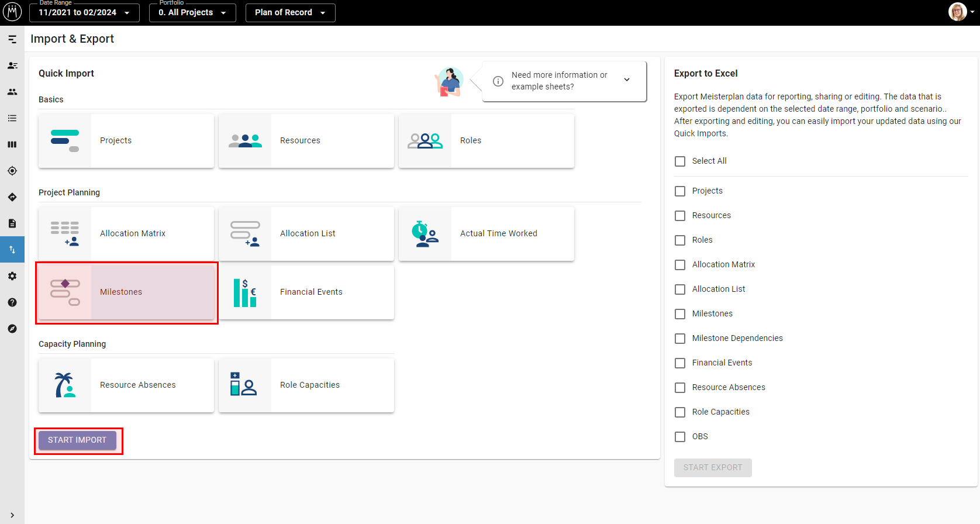980x524 pixels.
Task: Click the Resources card people icon
Action: [245, 141]
